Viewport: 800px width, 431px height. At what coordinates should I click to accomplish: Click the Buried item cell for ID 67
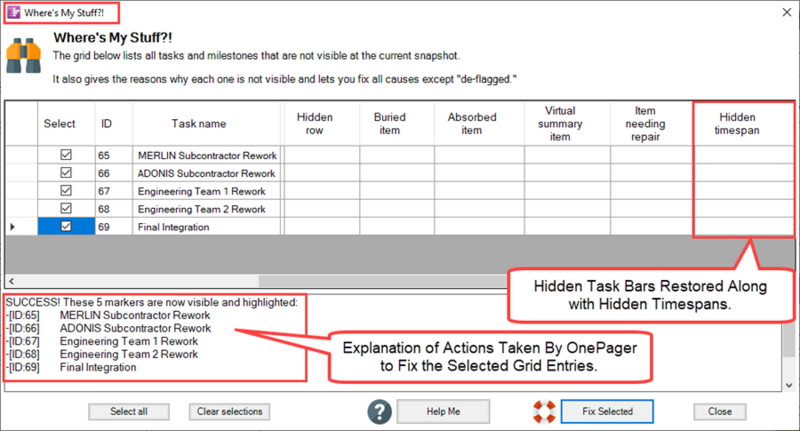(x=397, y=191)
